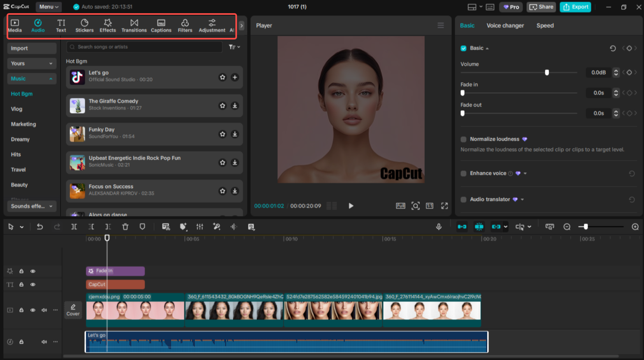Image resolution: width=644 pixels, height=360 pixels.
Task: Click the record voiceover microphone icon
Action: coord(439,227)
